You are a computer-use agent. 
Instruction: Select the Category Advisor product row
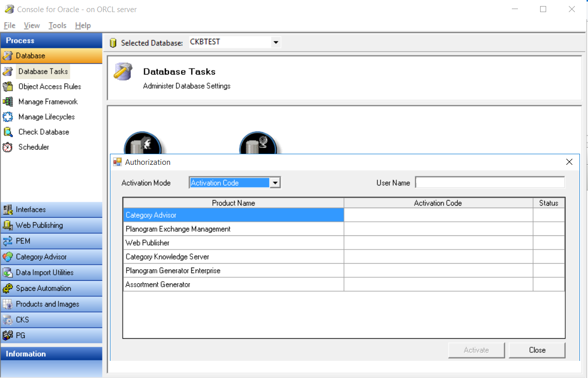[x=233, y=215]
